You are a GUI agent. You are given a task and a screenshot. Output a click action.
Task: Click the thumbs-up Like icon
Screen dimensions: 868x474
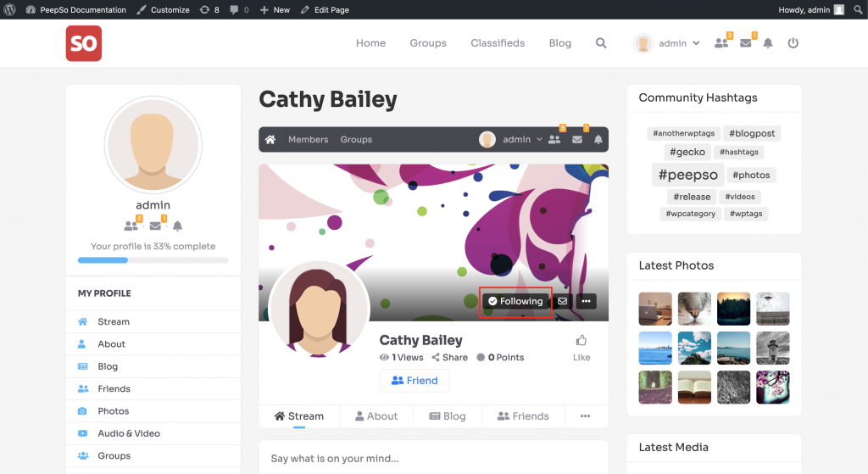click(x=581, y=341)
